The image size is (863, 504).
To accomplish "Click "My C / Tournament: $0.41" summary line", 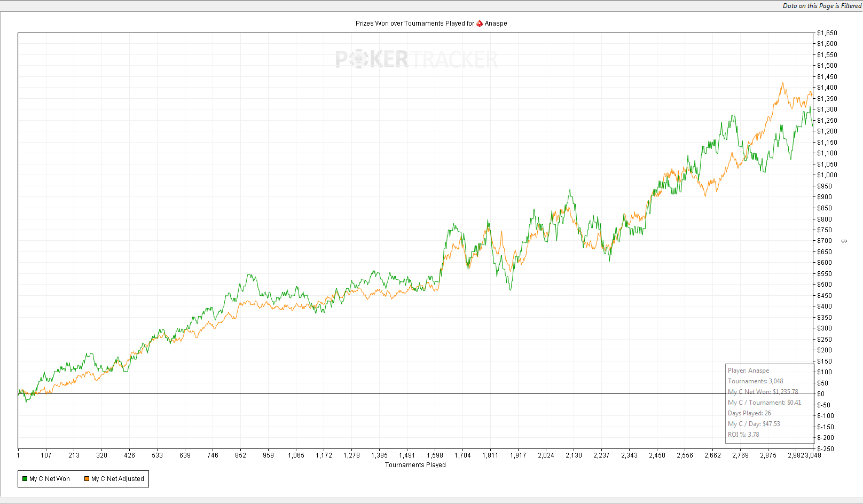I will [x=765, y=403].
